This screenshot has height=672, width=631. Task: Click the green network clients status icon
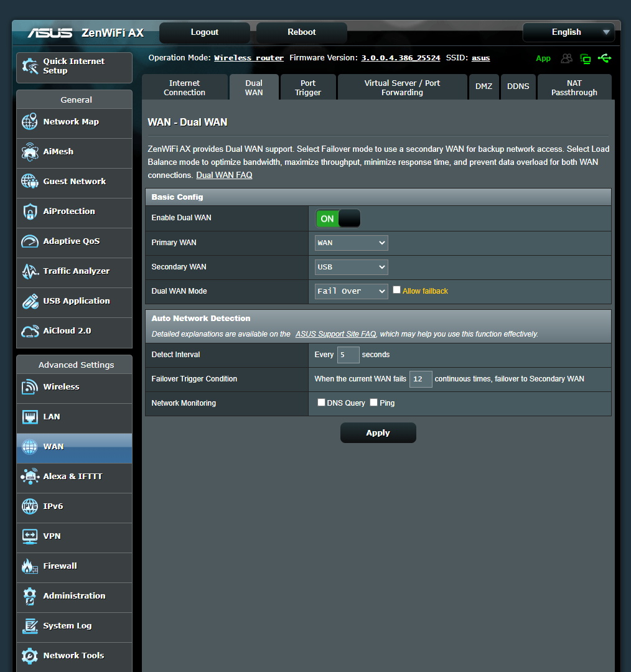pos(585,58)
